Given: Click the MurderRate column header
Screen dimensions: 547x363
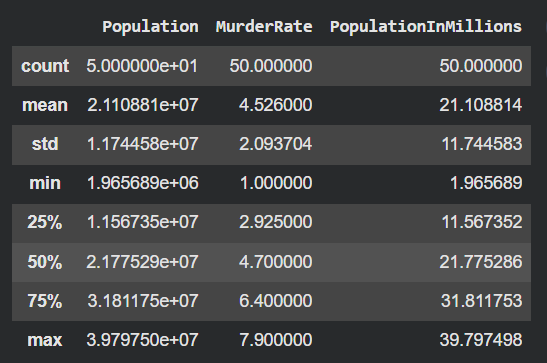Looking at the screenshot, I should click(x=264, y=27).
